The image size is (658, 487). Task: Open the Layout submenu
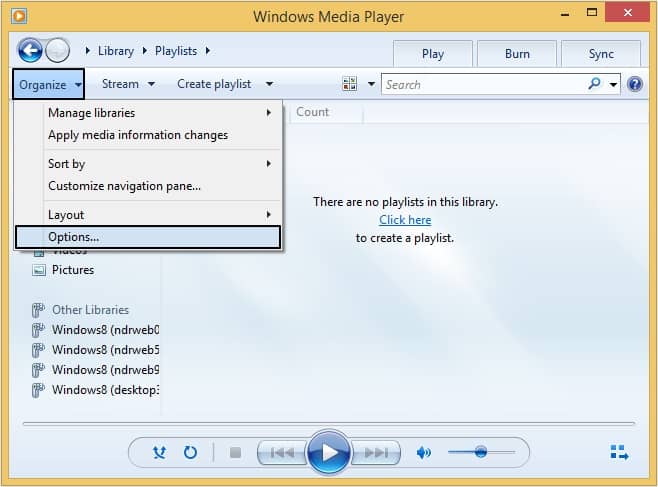pyautogui.click(x=149, y=215)
